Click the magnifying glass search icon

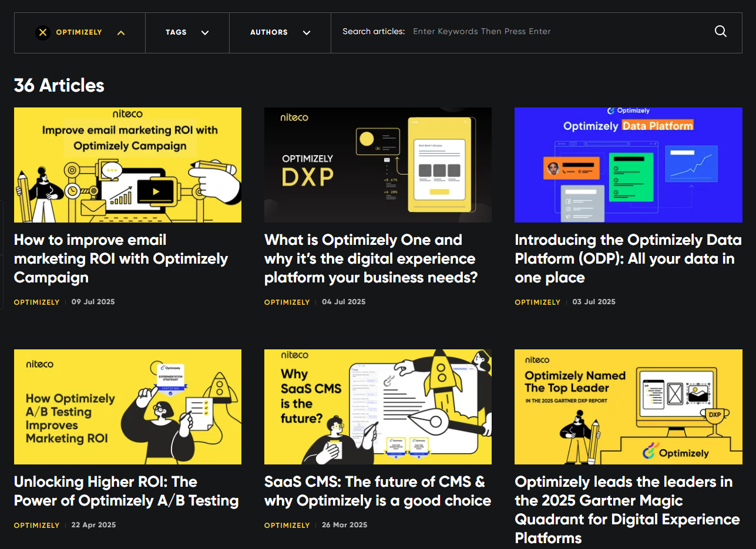click(720, 32)
